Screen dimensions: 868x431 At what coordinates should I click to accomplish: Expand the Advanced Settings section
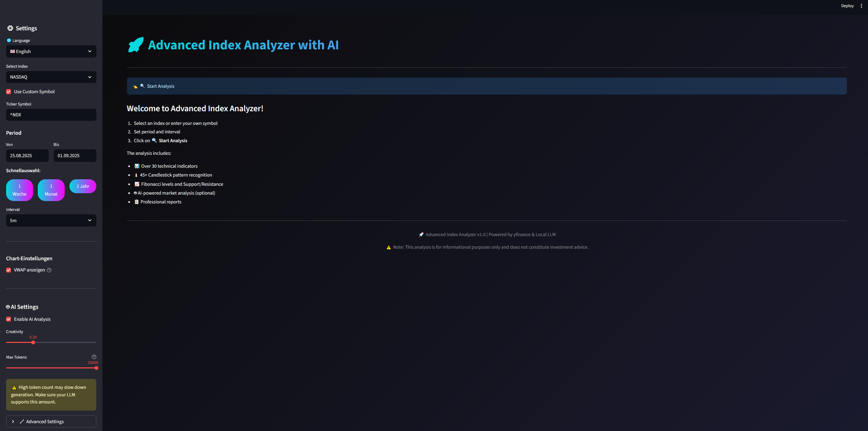point(51,421)
